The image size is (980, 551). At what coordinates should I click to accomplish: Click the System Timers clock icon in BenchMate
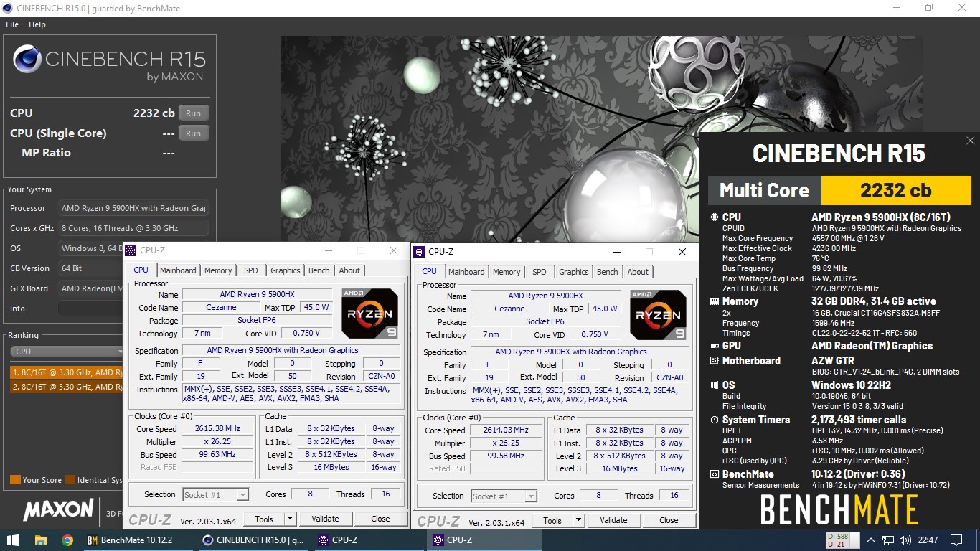[x=714, y=420]
